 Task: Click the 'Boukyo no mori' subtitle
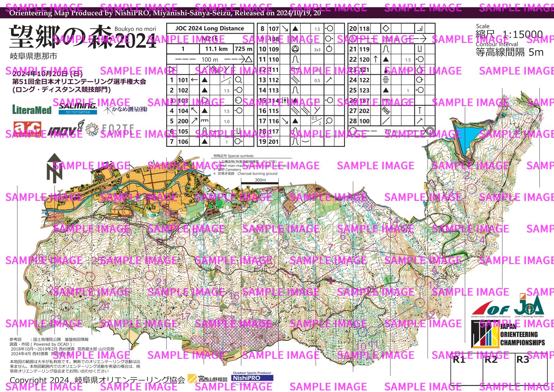(135, 29)
